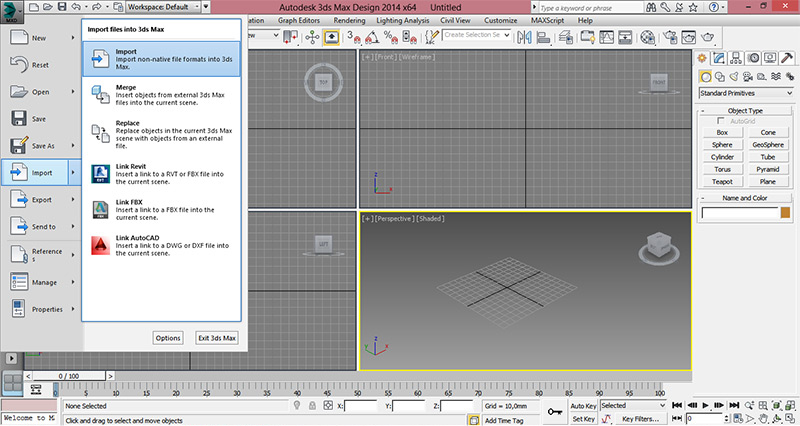This screenshot has width=800, height=426.
Task: Collapse the Name and Color rollout
Action: click(x=745, y=198)
